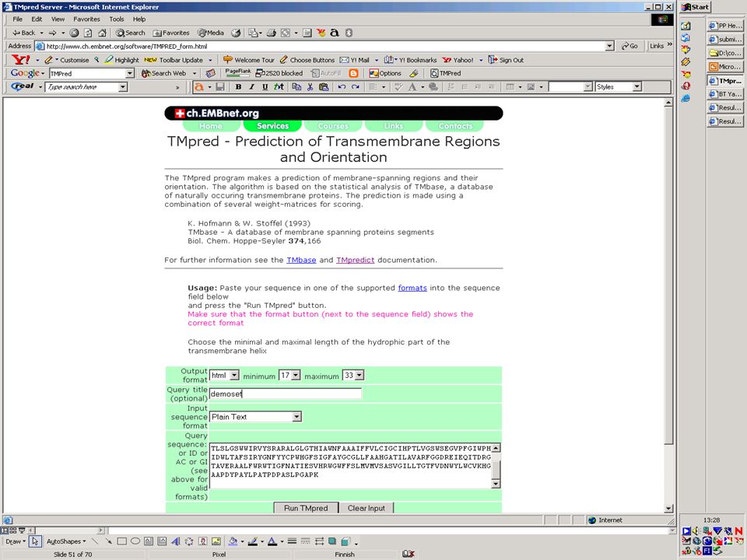Open the Edit menu
The width and height of the screenshot is (747, 560).
(37, 19)
